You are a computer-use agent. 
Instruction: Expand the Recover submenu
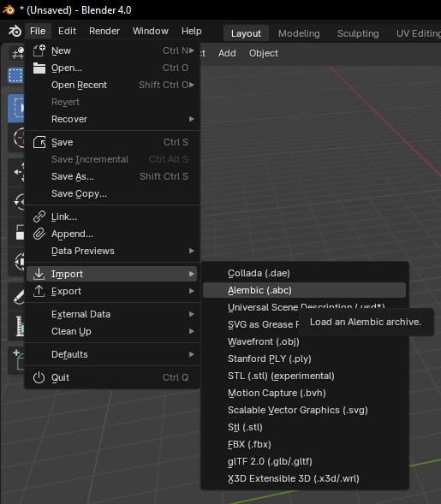(192, 119)
